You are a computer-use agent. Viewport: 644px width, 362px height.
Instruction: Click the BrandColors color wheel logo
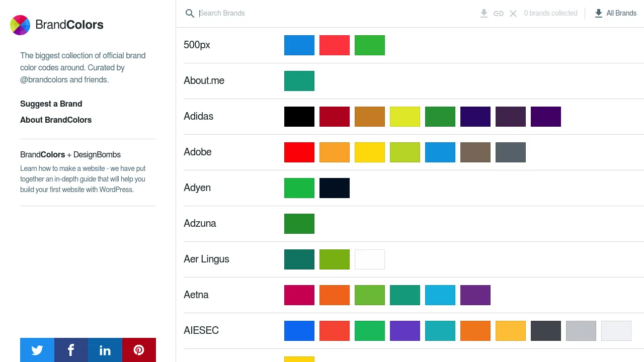click(20, 25)
